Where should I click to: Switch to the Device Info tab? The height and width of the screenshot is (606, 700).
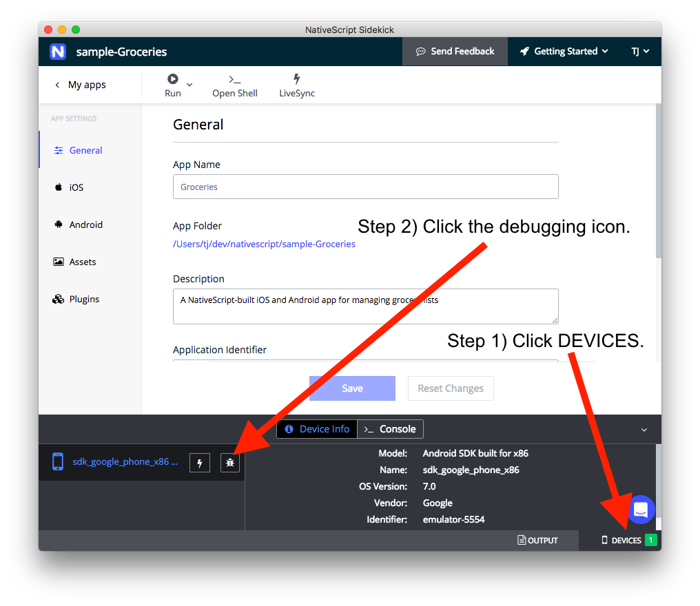[317, 429]
